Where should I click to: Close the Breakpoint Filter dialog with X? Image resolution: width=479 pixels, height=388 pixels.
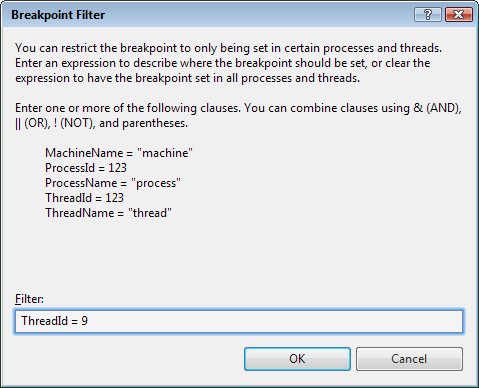tap(459, 15)
